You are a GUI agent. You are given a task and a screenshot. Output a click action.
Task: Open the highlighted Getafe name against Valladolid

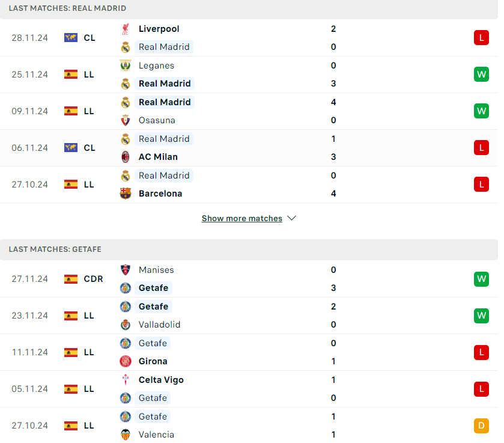[x=153, y=307]
